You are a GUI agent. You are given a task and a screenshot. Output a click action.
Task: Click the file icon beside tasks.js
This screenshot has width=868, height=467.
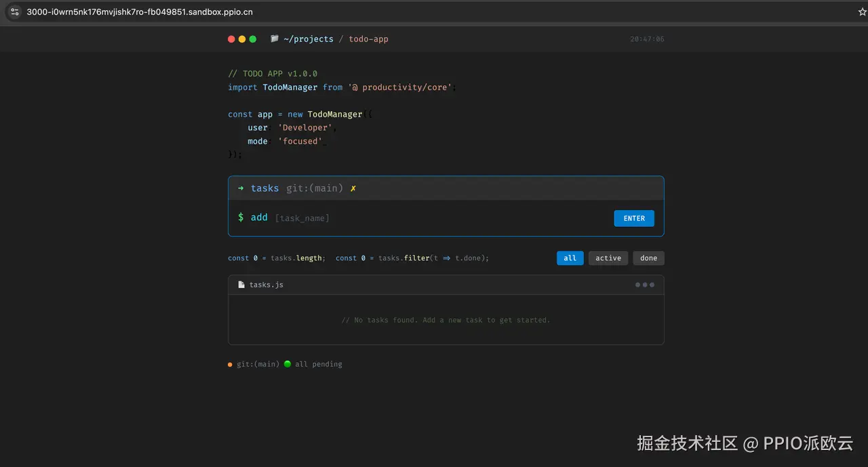point(241,285)
